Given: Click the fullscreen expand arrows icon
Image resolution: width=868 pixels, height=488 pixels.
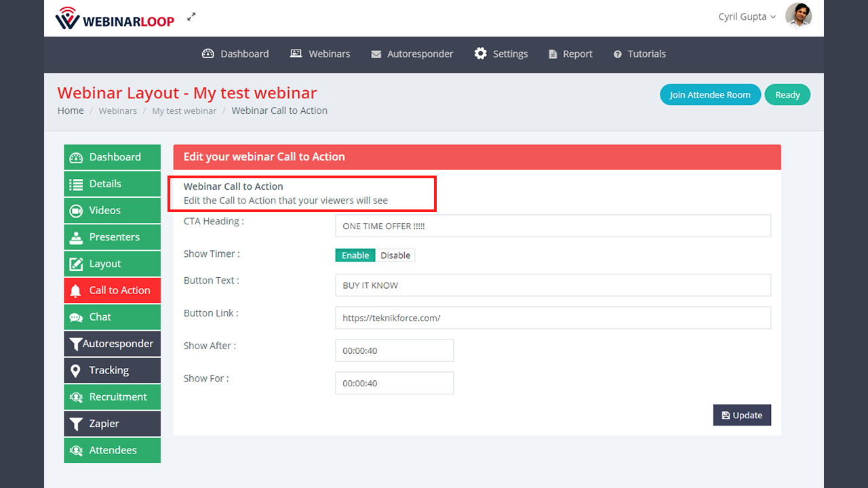Looking at the screenshot, I should tap(192, 17).
